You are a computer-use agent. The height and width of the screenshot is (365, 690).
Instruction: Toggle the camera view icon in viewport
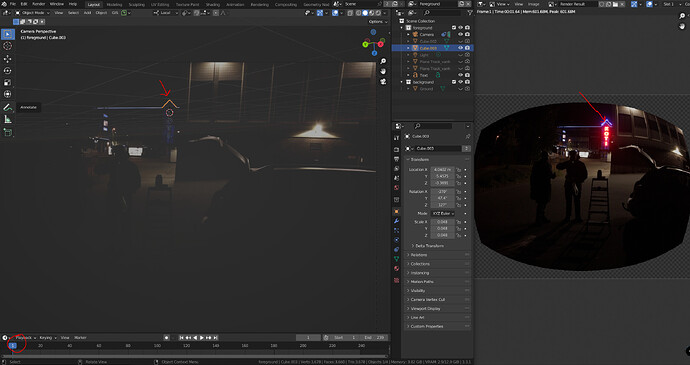pos(383,81)
